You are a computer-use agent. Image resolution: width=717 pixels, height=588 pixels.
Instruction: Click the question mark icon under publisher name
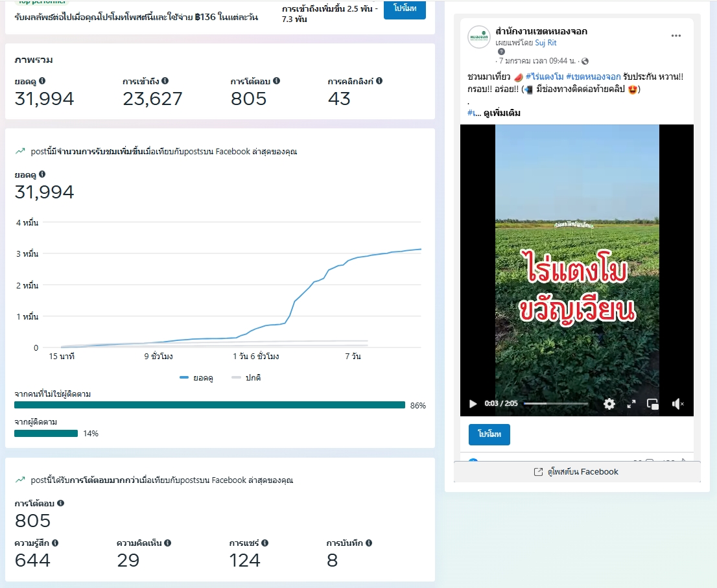click(501, 52)
